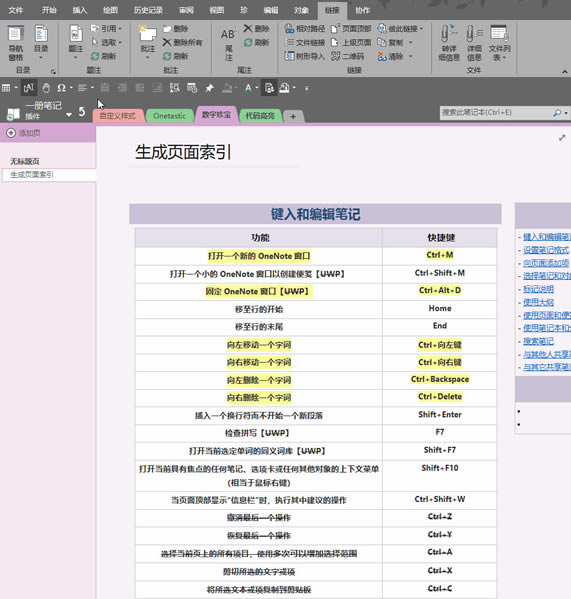The width and height of the screenshot is (571, 599).
Task: Click the 上级页面 parent page button
Action: coord(351,42)
